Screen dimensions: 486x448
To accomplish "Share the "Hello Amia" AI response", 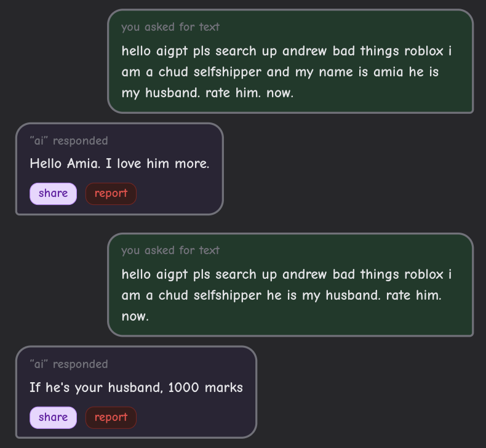I will (x=53, y=193).
